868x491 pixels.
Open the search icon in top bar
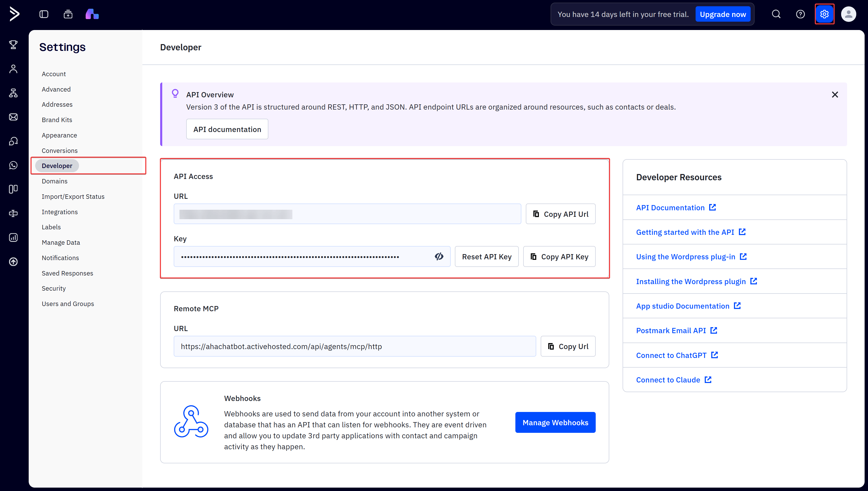pyautogui.click(x=776, y=14)
